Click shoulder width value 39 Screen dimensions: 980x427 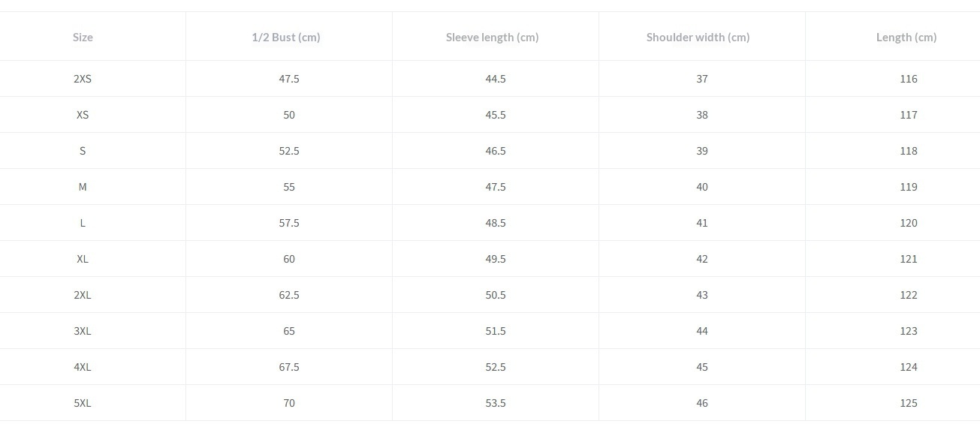pos(702,151)
